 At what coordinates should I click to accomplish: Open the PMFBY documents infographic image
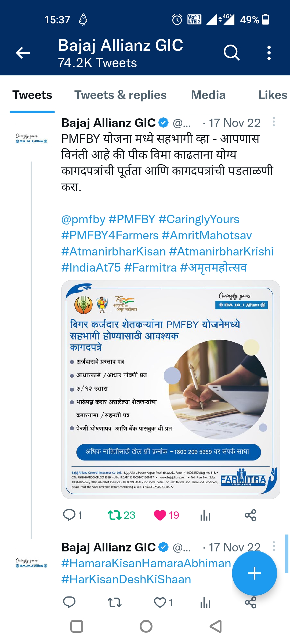point(171,389)
